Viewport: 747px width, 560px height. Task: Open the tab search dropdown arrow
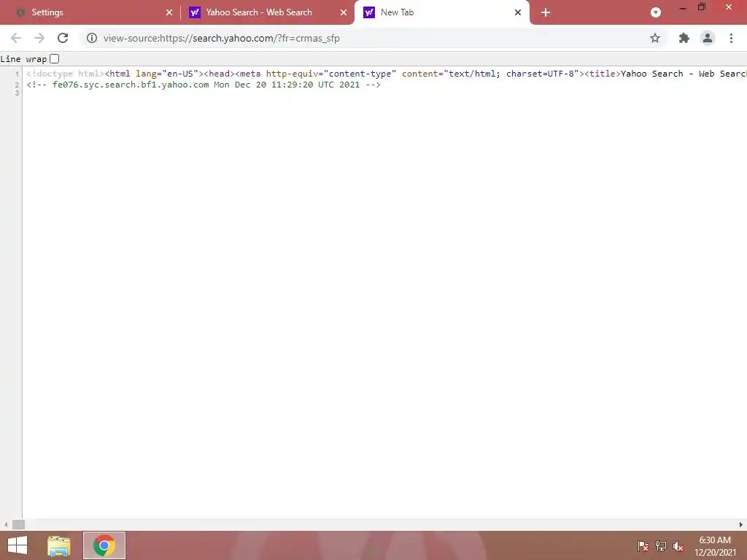click(x=656, y=12)
